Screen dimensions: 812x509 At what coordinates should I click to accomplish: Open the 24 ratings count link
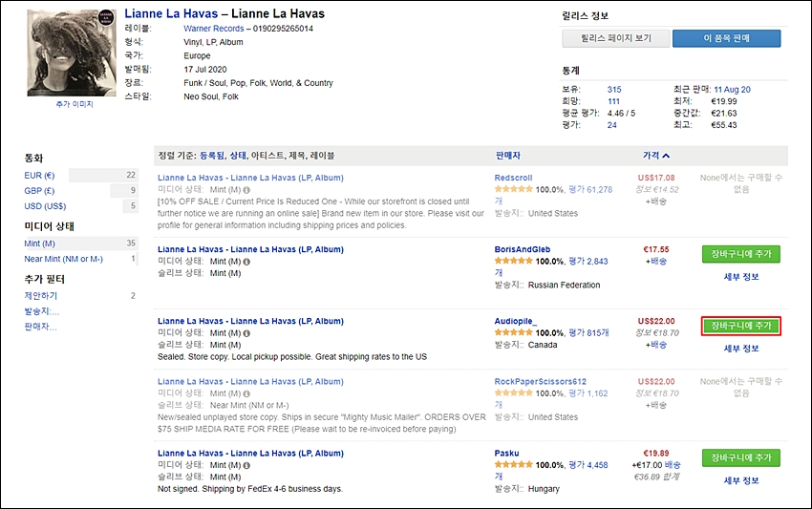point(612,125)
